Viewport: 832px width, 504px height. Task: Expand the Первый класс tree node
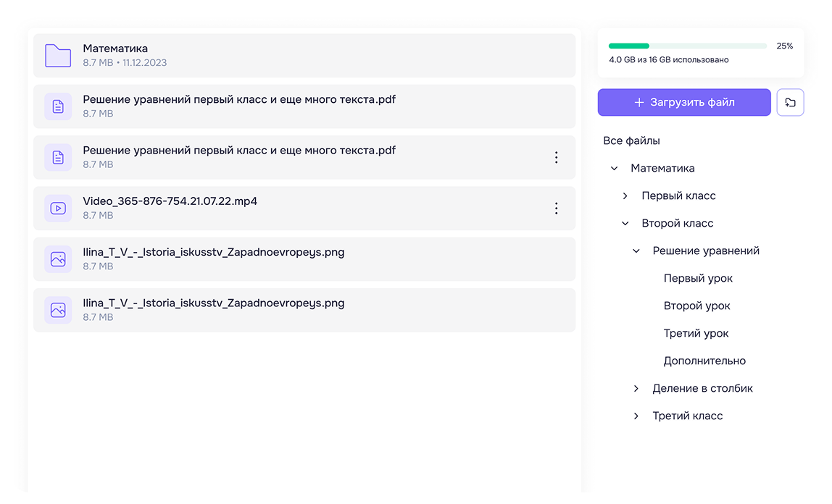625,196
